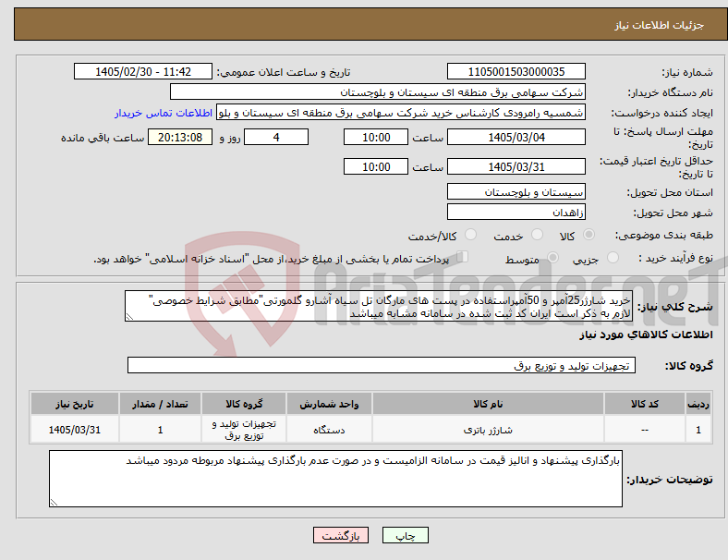Click the تاریخ نیاز column header

tap(74, 404)
